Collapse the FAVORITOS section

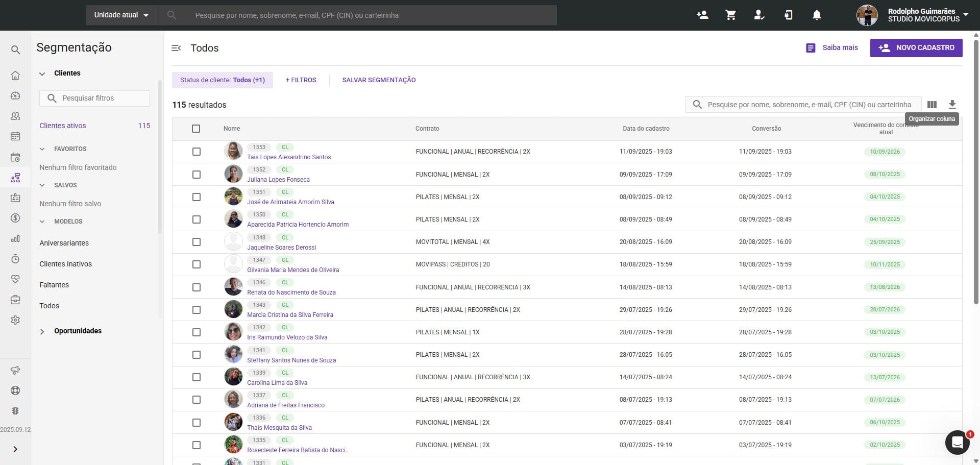(42, 149)
